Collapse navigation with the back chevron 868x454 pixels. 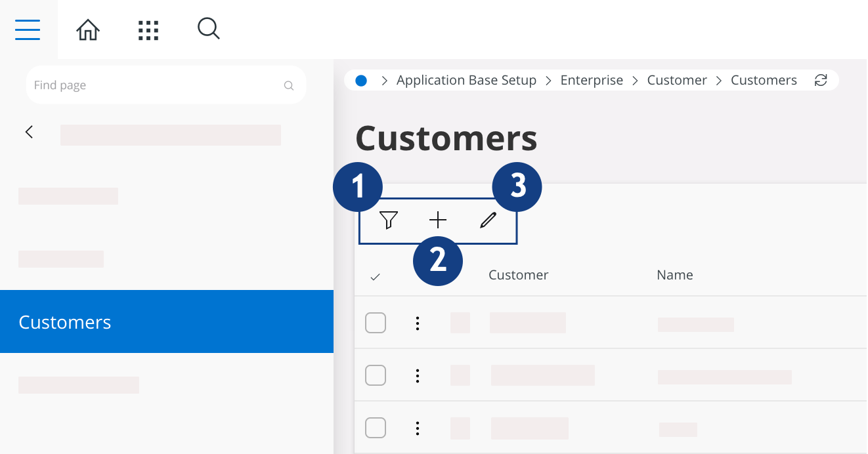tap(29, 132)
